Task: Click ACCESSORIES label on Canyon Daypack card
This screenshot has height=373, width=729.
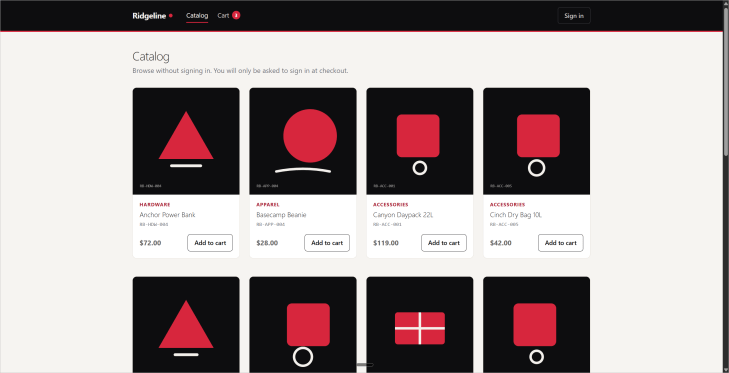Action: [391, 205]
